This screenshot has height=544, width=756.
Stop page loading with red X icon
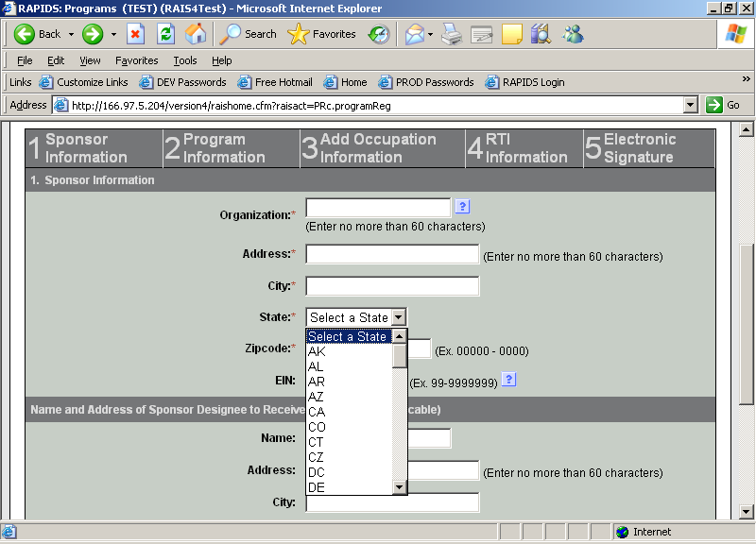pyautogui.click(x=135, y=34)
